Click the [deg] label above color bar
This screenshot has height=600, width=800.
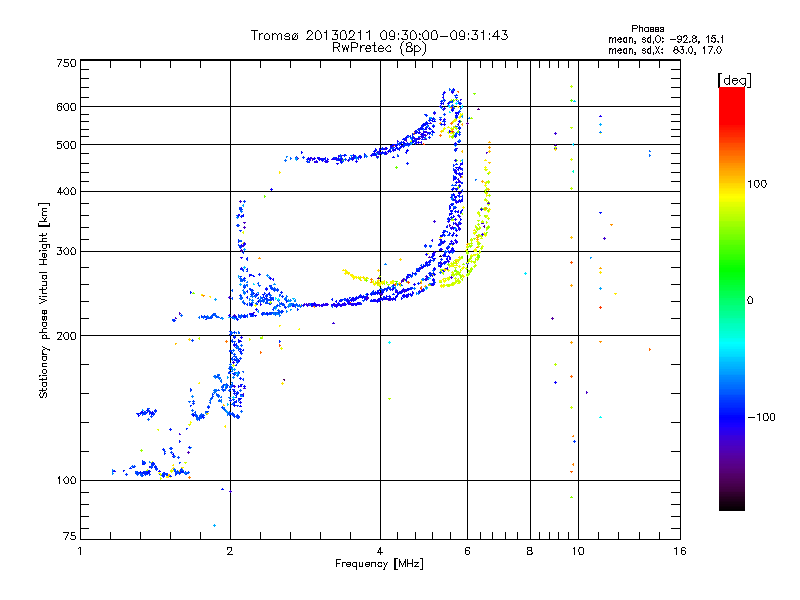click(x=734, y=80)
